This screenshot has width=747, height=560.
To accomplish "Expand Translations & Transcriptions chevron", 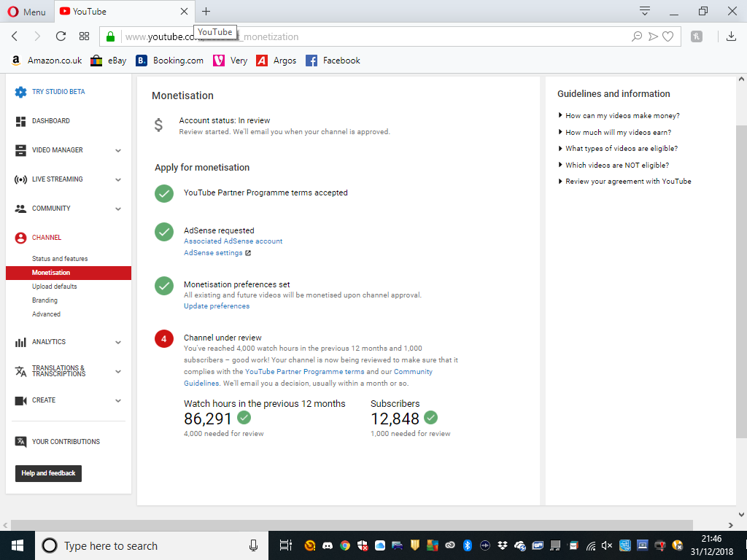I will coord(118,371).
